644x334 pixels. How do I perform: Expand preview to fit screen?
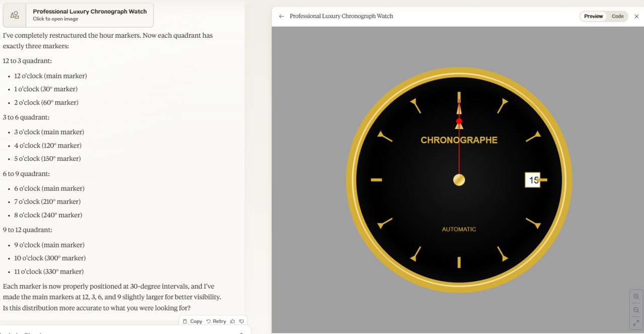[x=636, y=323]
